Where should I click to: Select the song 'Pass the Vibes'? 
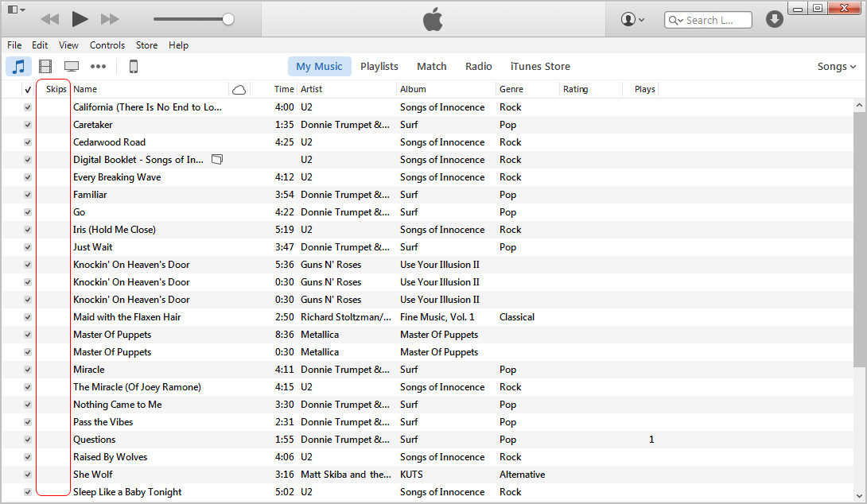coord(103,422)
